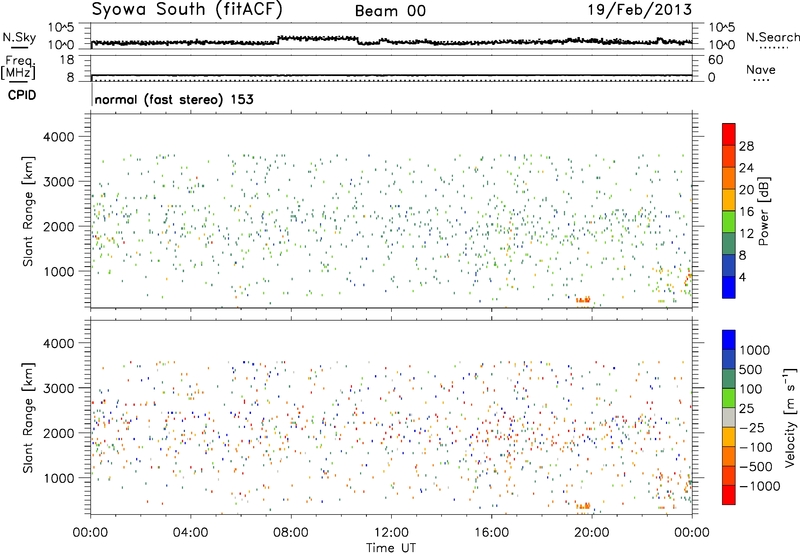Image resolution: width=800 pixels, height=554 pixels.
Task: Click the 60 tick on Nave axis
Action: 715,60
